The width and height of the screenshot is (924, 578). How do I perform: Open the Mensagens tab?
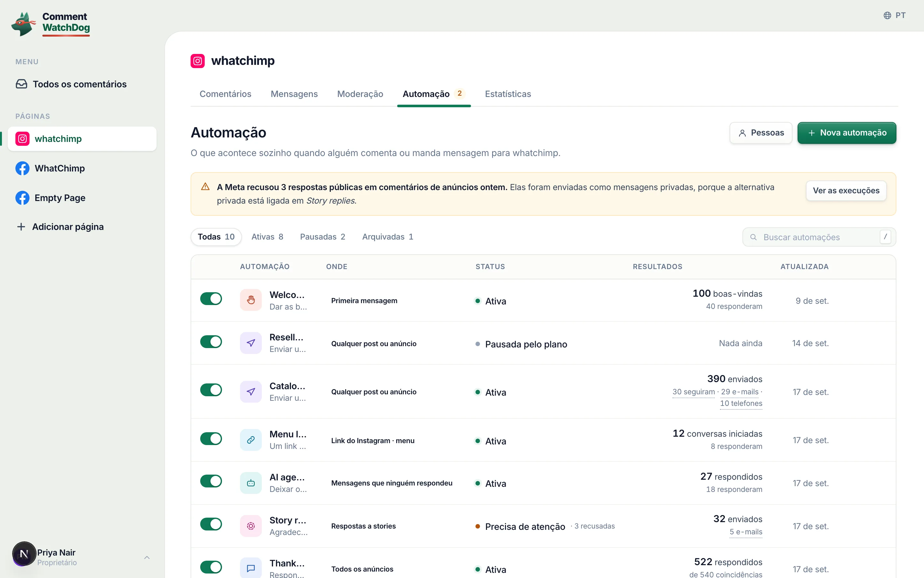pyautogui.click(x=294, y=94)
